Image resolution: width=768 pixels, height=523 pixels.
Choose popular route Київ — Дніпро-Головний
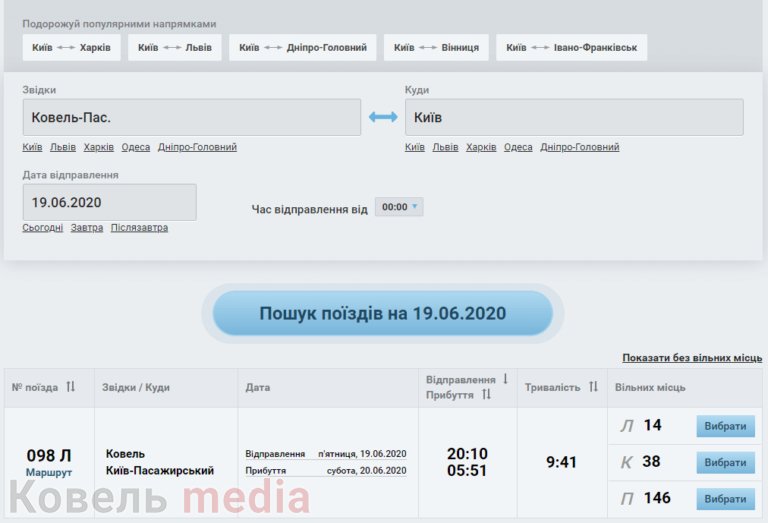click(x=303, y=47)
